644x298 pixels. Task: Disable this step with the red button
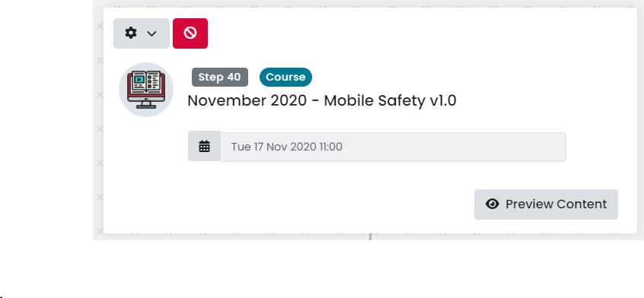(x=190, y=33)
